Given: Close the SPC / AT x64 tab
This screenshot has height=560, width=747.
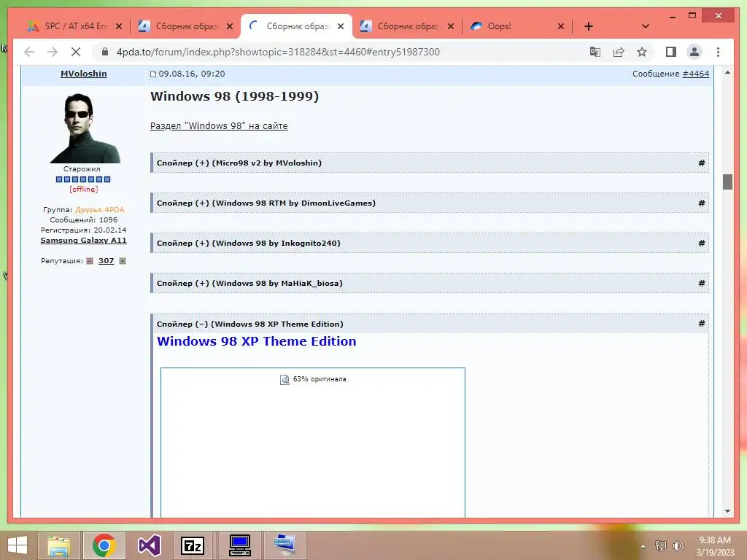Looking at the screenshot, I should 119,26.
